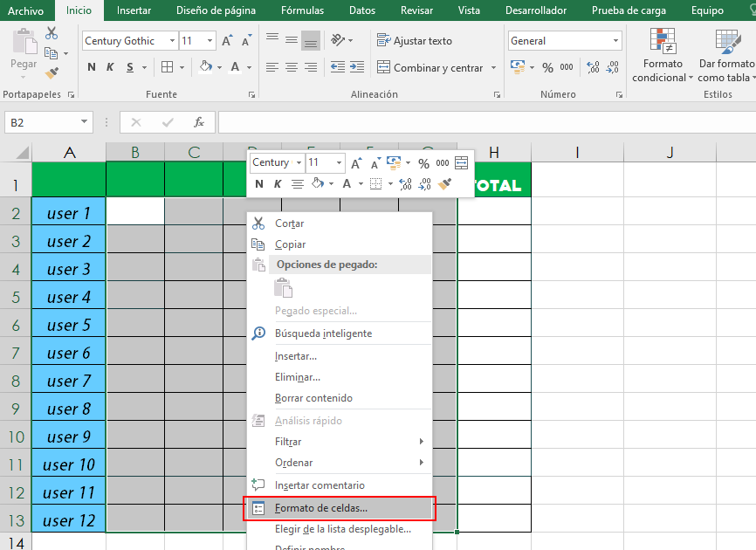The width and height of the screenshot is (756, 550).
Task: Click the ribbon's percent style icon
Action: (547, 67)
